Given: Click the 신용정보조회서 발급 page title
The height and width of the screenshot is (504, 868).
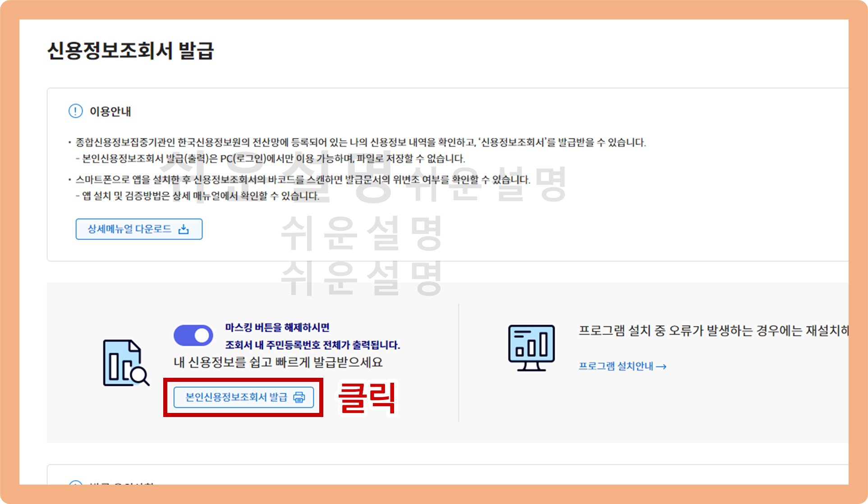Looking at the screenshot, I should click(x=131, y=50).
